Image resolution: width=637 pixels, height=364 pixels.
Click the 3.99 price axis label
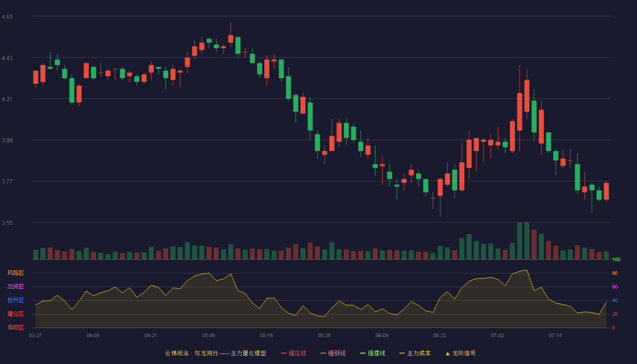(7, 141)
